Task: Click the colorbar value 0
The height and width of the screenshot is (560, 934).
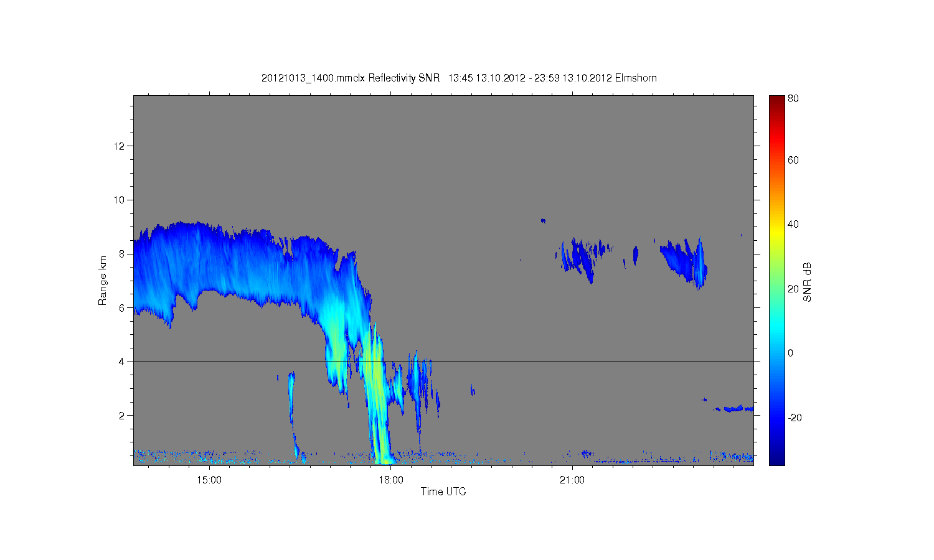Action: [791, 353]
